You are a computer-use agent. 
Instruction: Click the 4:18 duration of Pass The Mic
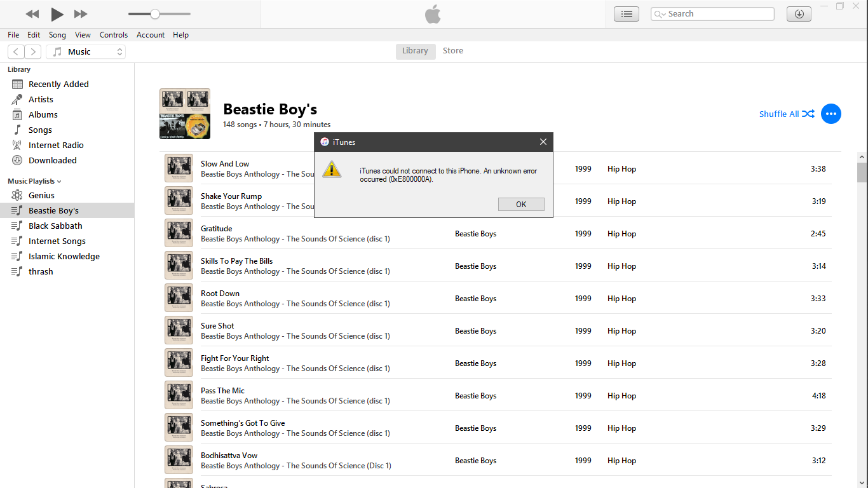(x=818, y=396)
